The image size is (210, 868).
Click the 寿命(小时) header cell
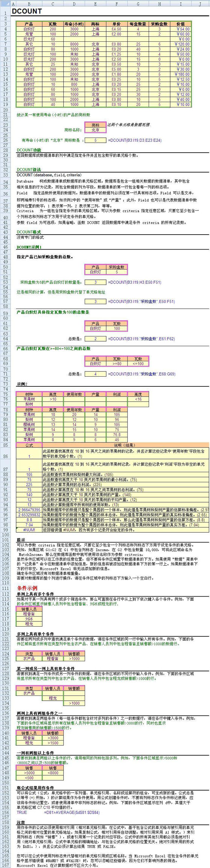pyautogui.click(x=74, y=24)
